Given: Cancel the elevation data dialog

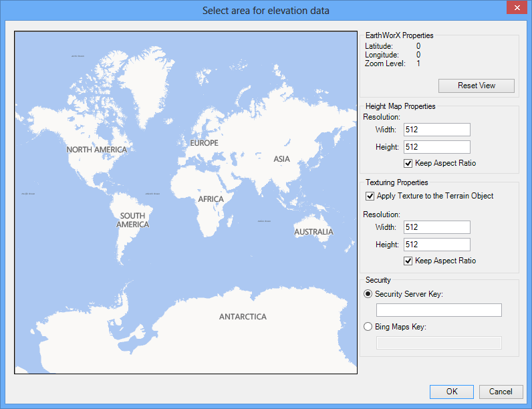Looking at the screenshot, I should click(x=501, y=392).
